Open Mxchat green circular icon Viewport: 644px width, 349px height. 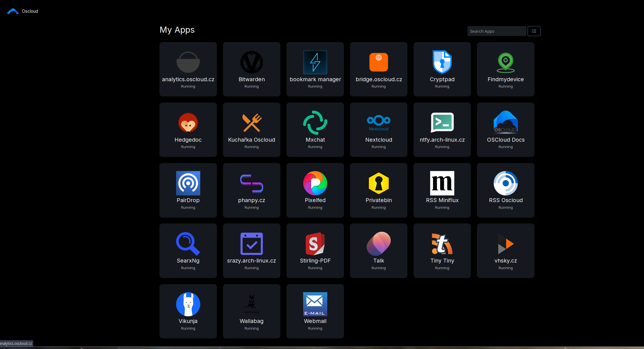[x=315, y=123]
